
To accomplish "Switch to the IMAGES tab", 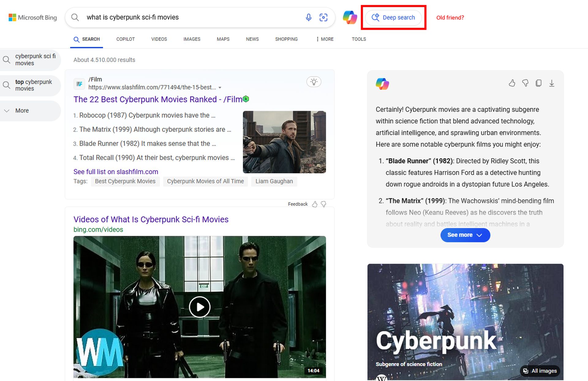I will [192, 39].
